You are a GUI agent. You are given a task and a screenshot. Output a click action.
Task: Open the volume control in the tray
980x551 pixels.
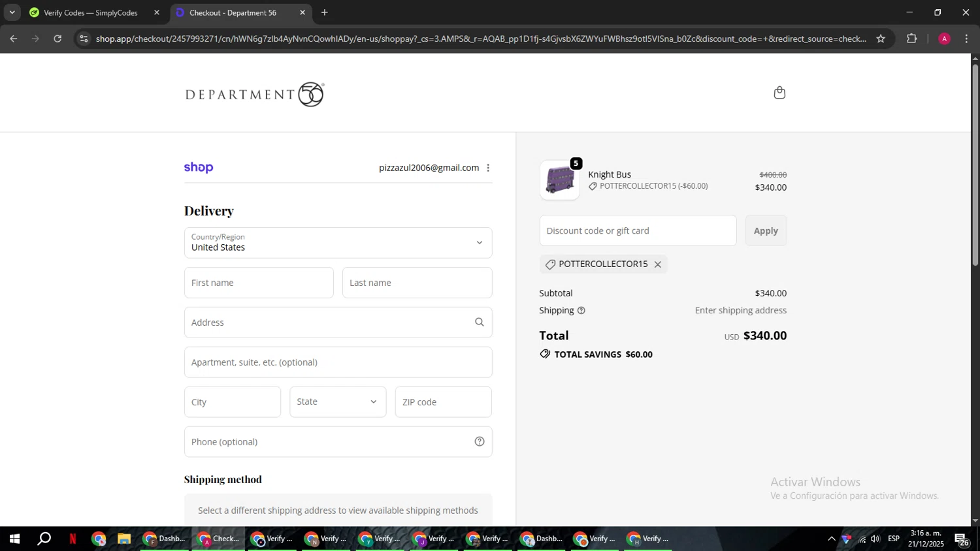[875, 539]
